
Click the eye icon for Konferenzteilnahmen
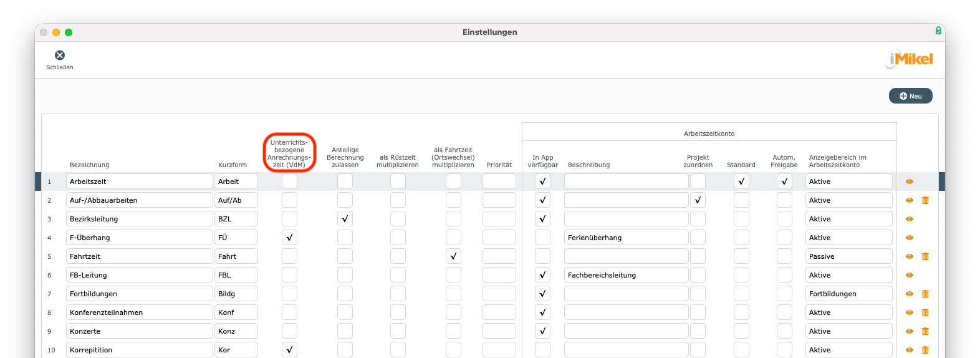tap(910, 312)
